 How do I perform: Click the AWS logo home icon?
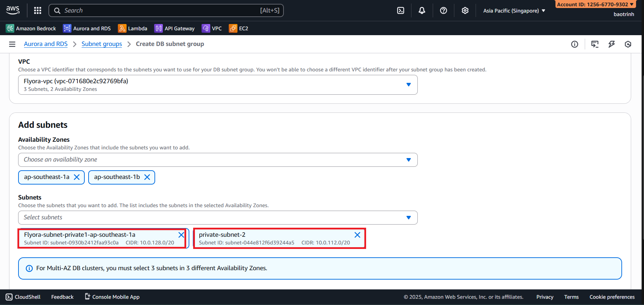click(x=13, y=10)
